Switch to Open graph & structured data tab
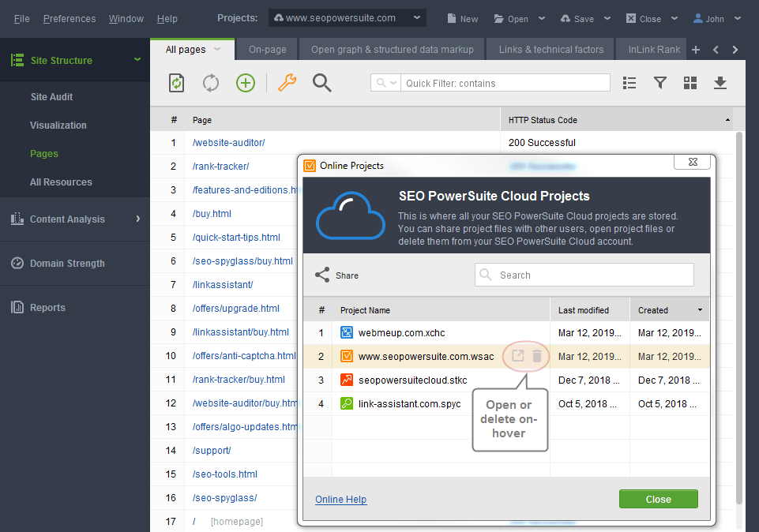Image resolution: width=759 pixels, height=532 pixels. (x=393, y=49)
